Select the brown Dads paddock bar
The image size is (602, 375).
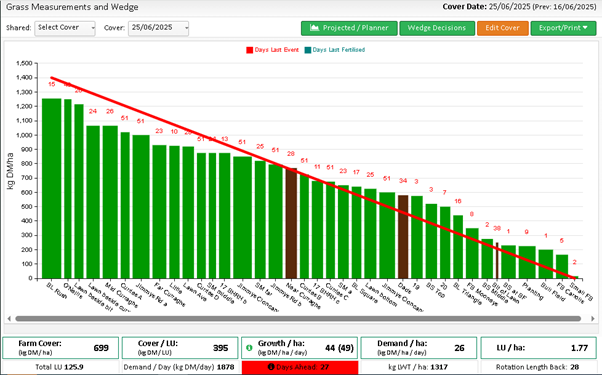click(403, 237)
